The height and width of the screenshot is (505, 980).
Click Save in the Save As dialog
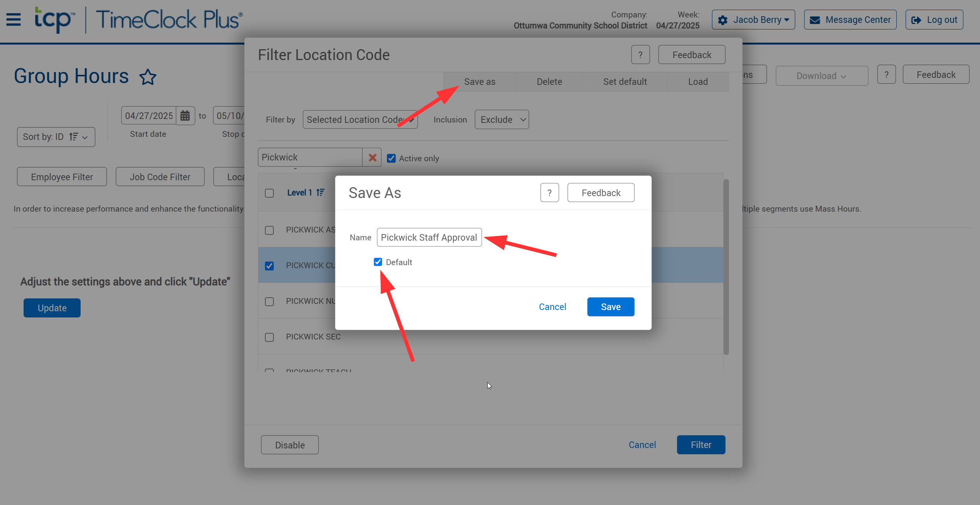click(x=610, y=307)
